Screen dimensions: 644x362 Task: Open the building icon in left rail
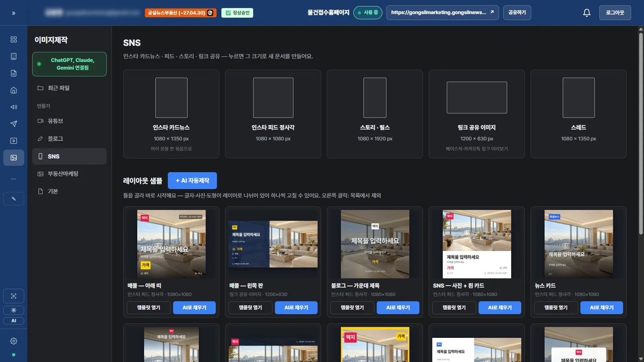point(14,56)
